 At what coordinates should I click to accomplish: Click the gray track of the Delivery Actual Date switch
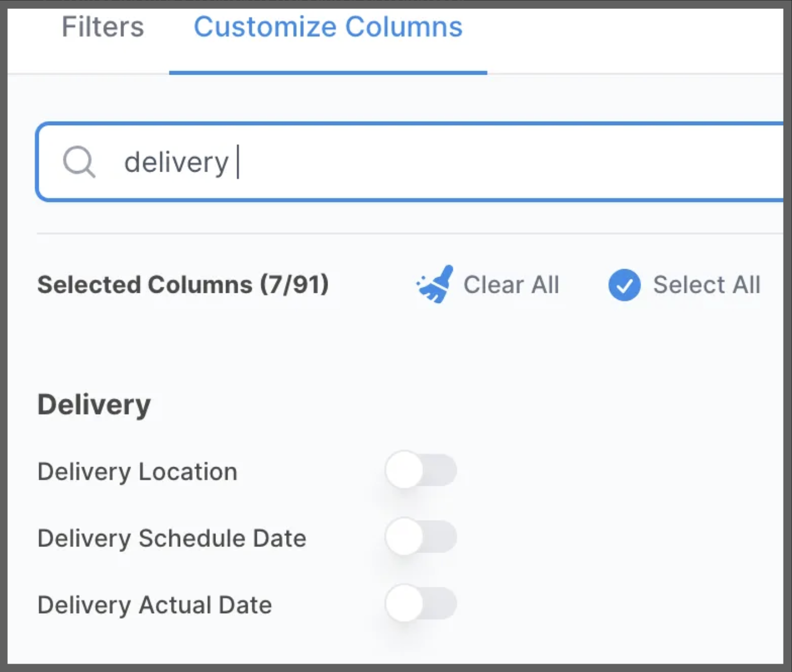click(441, 604)
